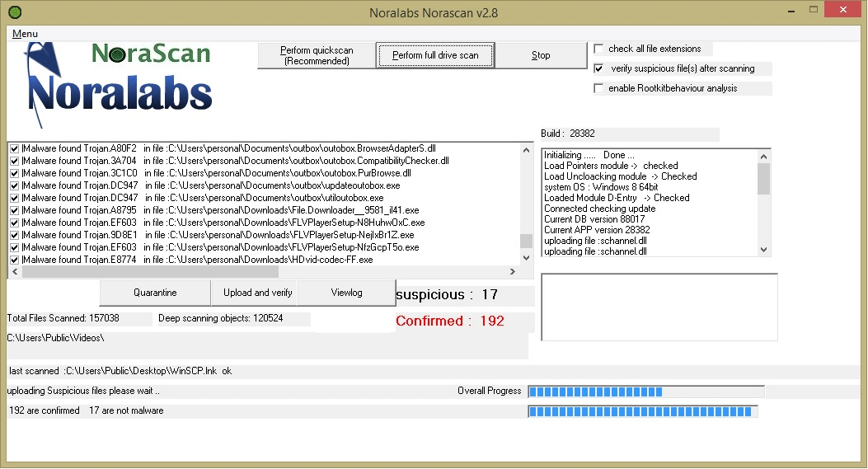
Task: Uncheck the Trojan.A80F2 BrowserAdapterS.dll entry
Action: [14, 148]
